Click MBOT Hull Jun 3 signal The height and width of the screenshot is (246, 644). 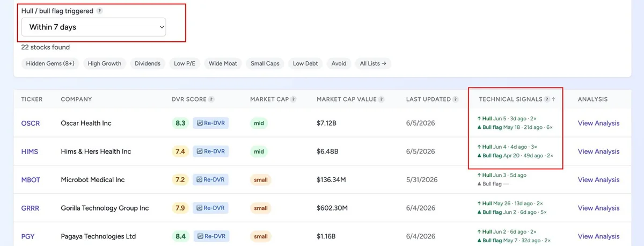tap(501, 175)
